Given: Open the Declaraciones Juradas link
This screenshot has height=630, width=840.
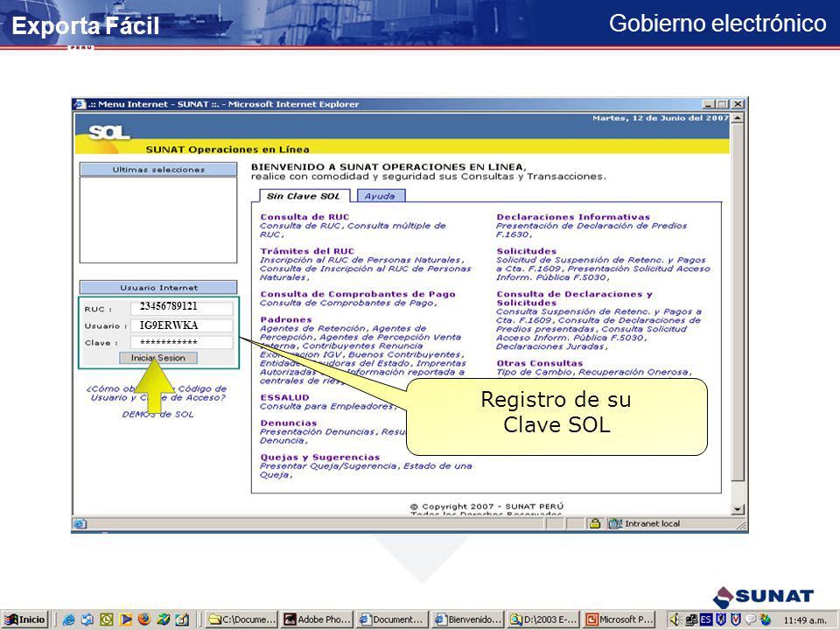Looking at the screenshot, I should pos(551,346).
